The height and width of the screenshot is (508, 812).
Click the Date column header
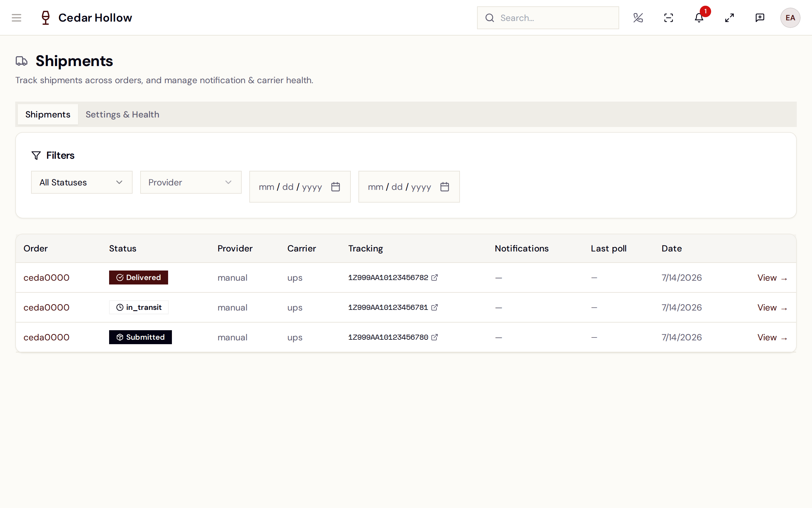click(671, 249)
